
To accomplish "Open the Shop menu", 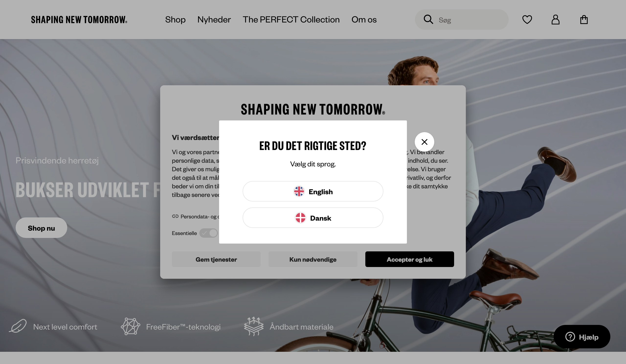I will point(175,20).
